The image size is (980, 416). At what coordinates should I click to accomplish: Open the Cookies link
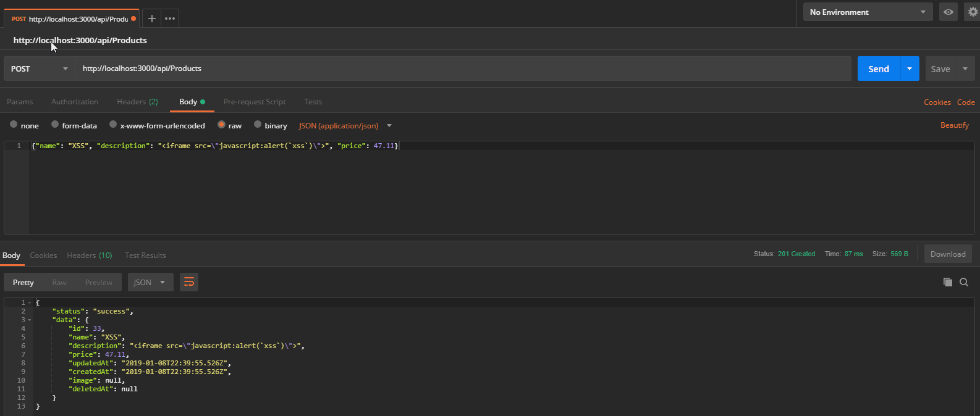coord(937,102)
